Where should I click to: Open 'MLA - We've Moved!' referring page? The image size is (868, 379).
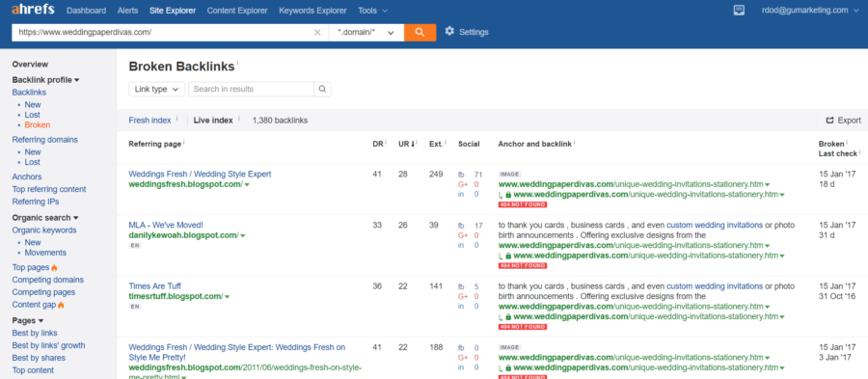(x=166, y=226)
